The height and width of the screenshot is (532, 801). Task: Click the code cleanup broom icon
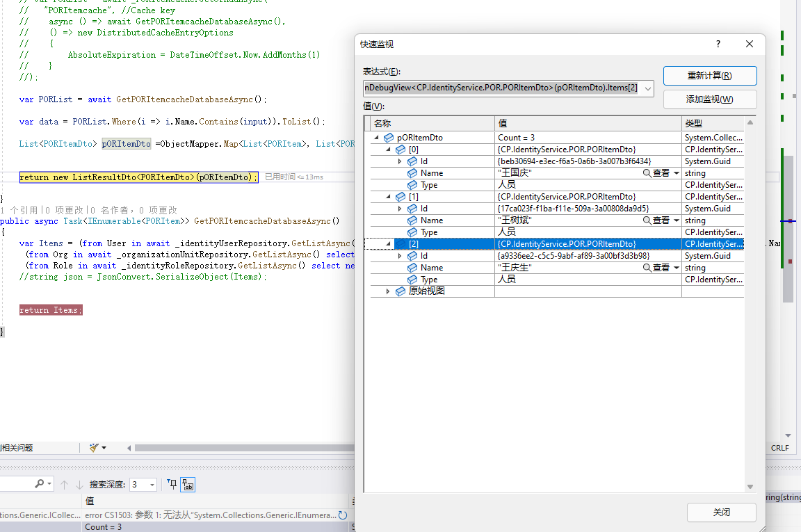tap(95, 448)
